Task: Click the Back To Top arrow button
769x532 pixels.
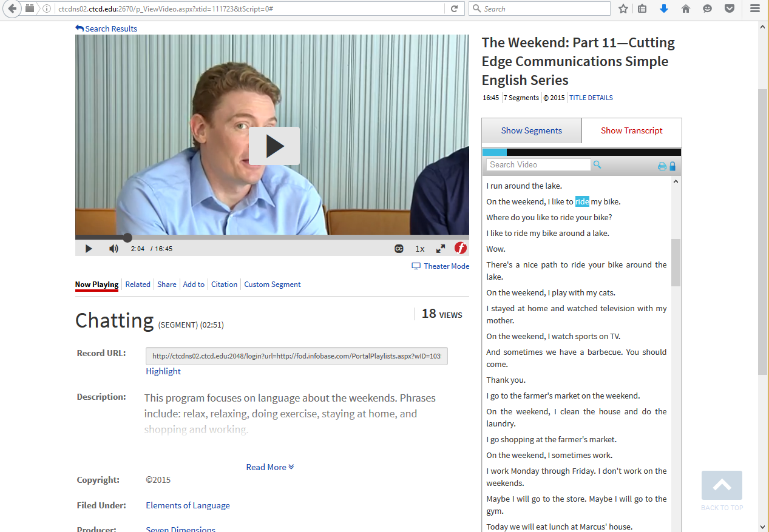Action: click(x=722, y=485)
